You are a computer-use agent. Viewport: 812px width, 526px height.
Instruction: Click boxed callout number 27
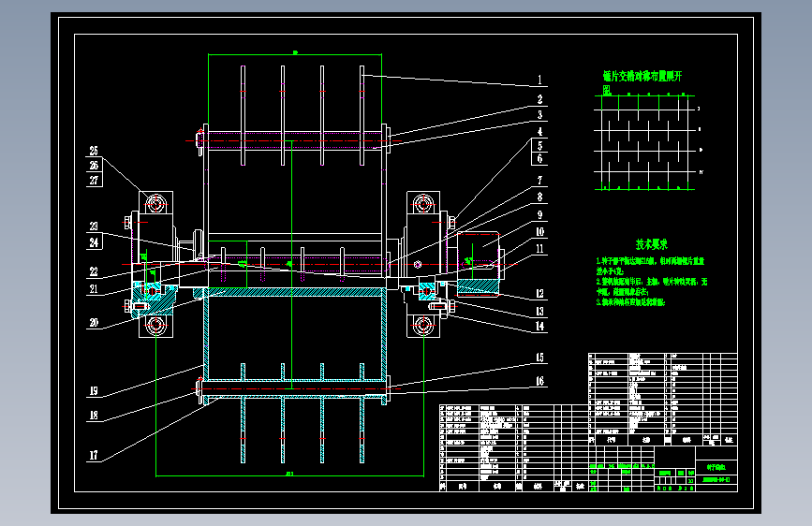tap(94, 180)
